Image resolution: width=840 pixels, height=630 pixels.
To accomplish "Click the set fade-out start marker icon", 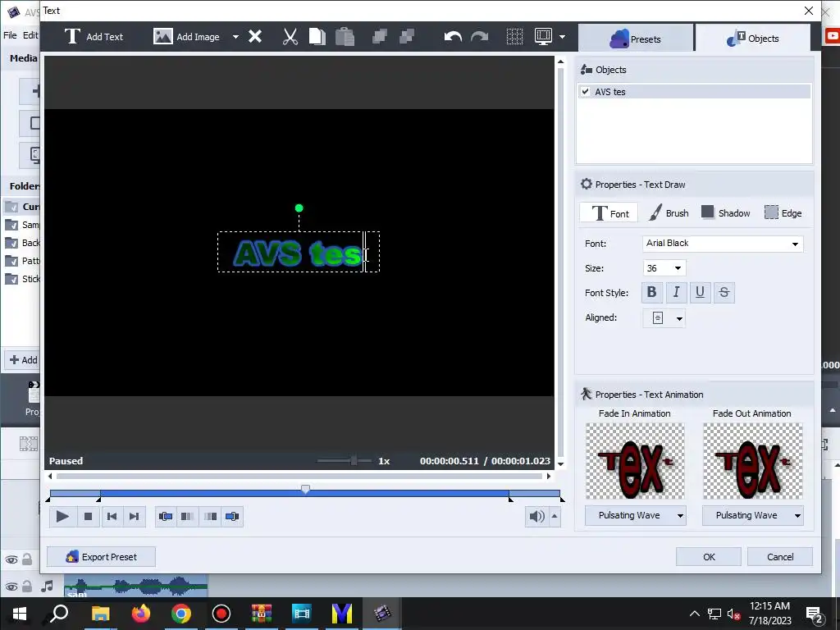I will (x=210, y=517).
